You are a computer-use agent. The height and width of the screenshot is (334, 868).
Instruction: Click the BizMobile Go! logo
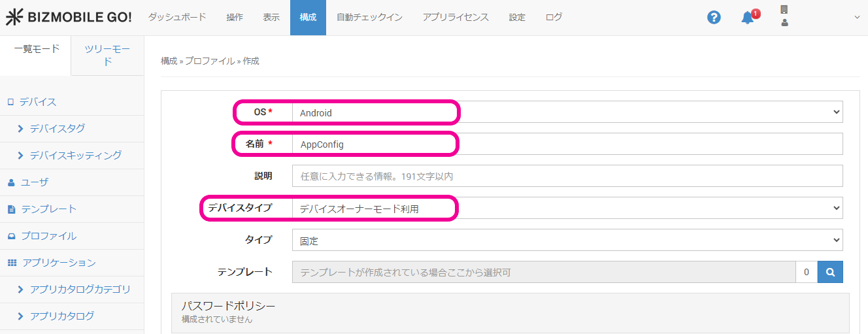69,18
